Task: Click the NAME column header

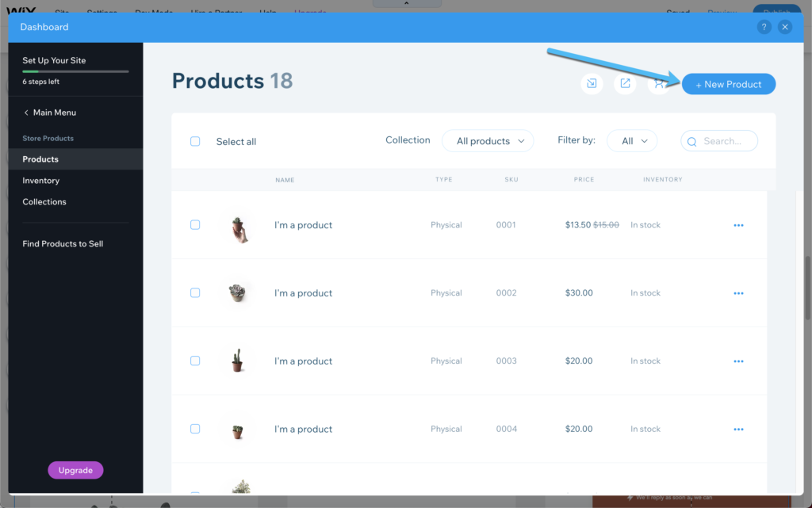Action: click(285, 180)
